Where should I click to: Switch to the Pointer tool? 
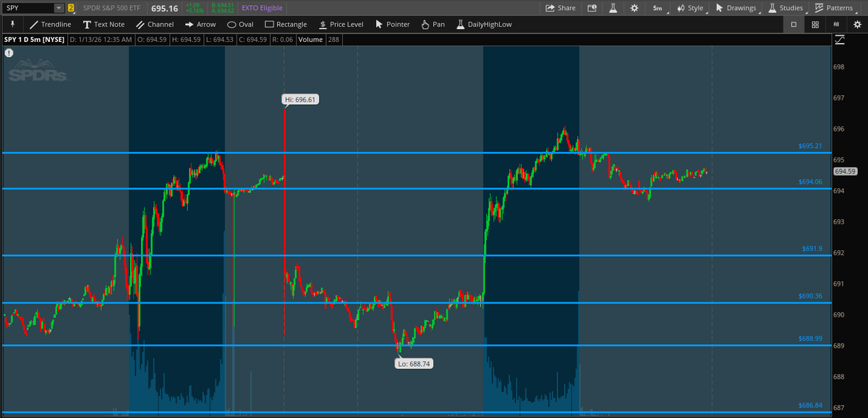coord(391,24)
